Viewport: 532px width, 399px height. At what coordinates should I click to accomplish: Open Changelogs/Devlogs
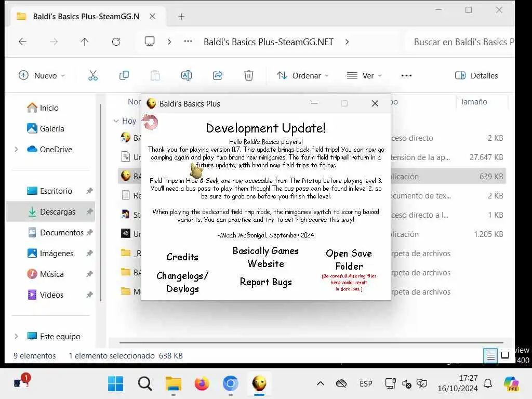click(182, 282)
